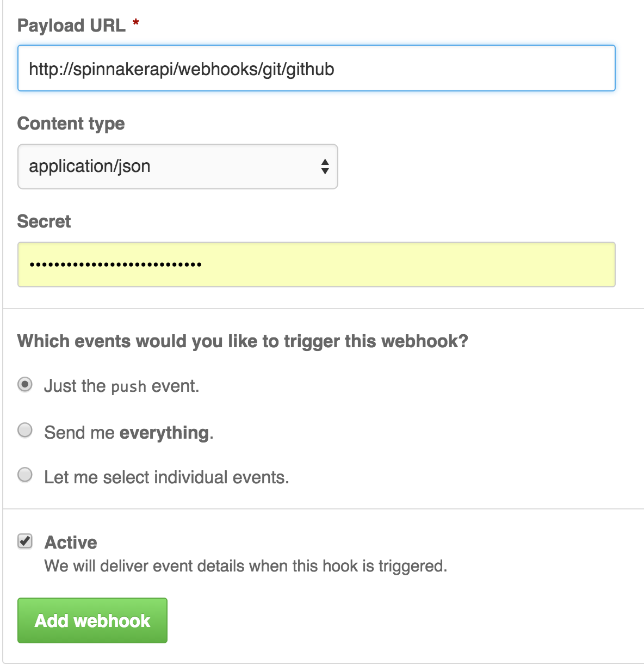
Task: Click the 'Just the push event.' label text
Action: point(122,386)
